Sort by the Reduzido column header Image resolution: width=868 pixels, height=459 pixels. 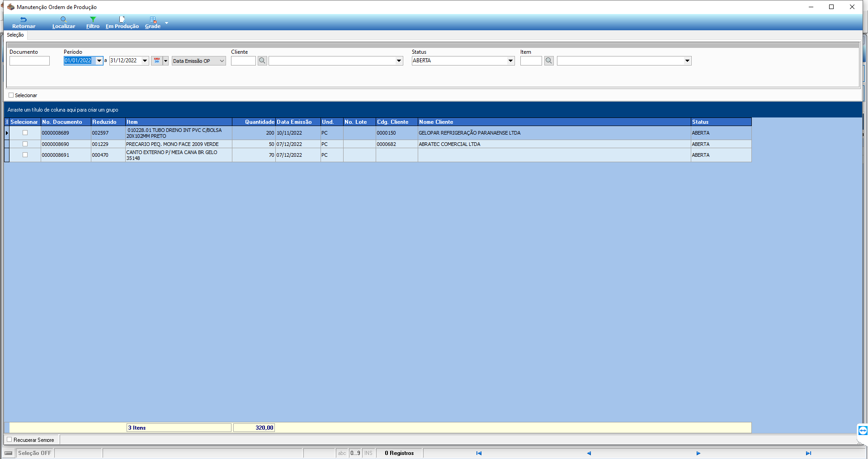(108, 122)
